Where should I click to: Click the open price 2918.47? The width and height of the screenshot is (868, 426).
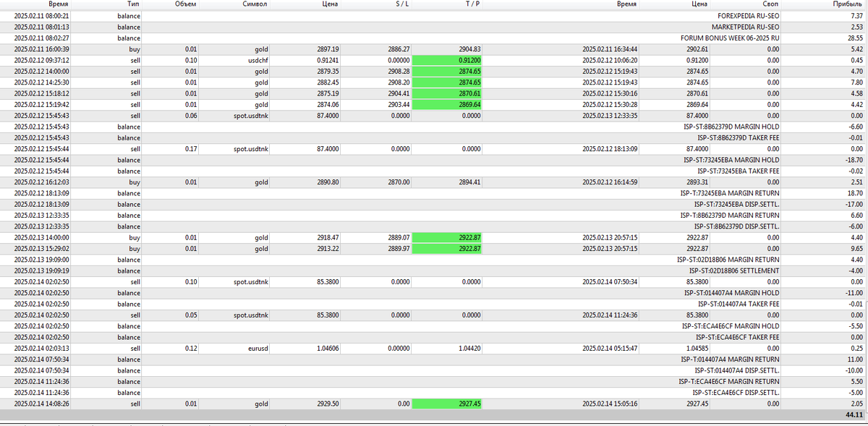tap(328, 237)
